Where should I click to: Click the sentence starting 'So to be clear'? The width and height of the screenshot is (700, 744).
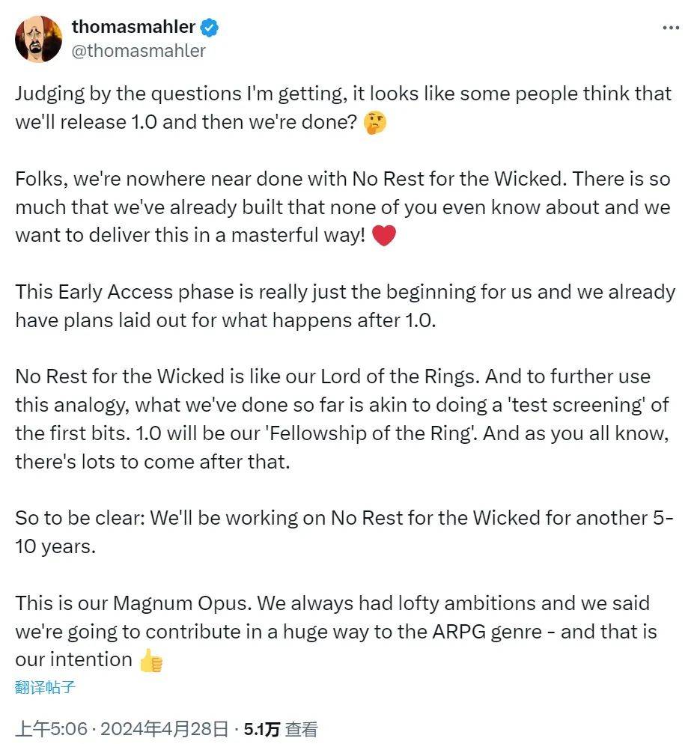pyautogui.click(x=344, y=532)
